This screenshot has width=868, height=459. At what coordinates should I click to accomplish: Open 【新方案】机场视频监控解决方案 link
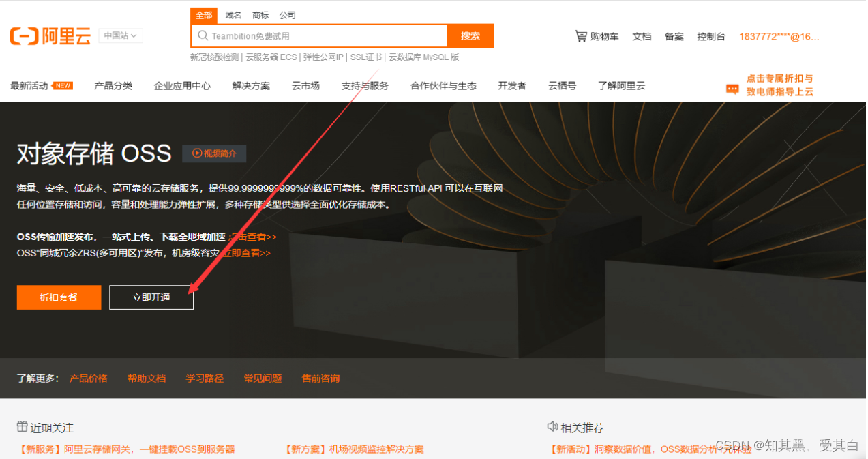coord(354,449)
